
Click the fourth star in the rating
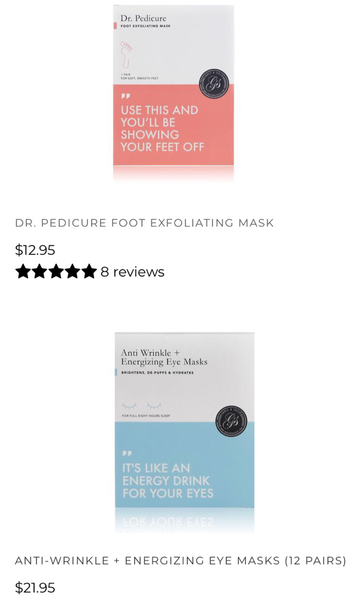72,271
